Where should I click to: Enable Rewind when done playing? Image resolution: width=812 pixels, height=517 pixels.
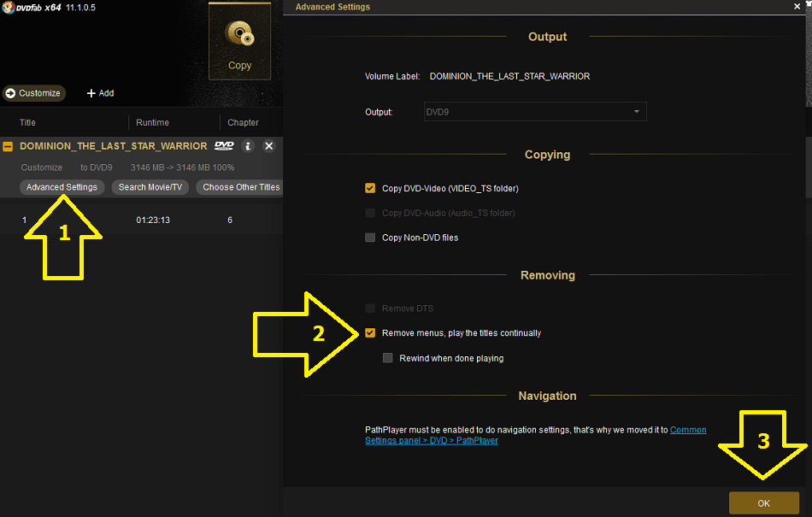point(387,358)
